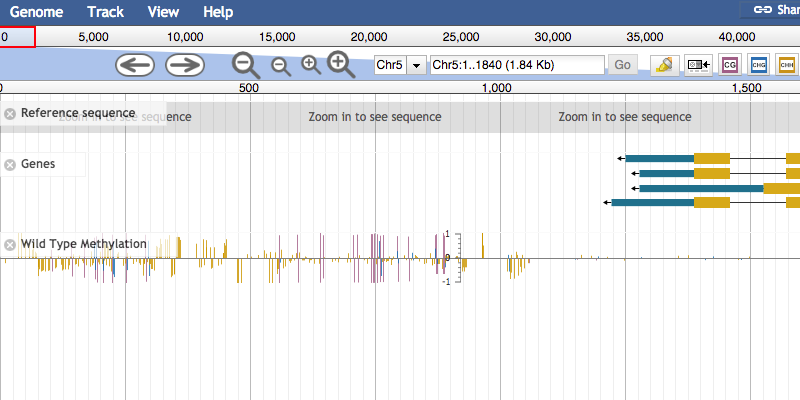Click the 500 position on the ruler
The height and width of the screenshot is (400, 800).
(248, 88)
